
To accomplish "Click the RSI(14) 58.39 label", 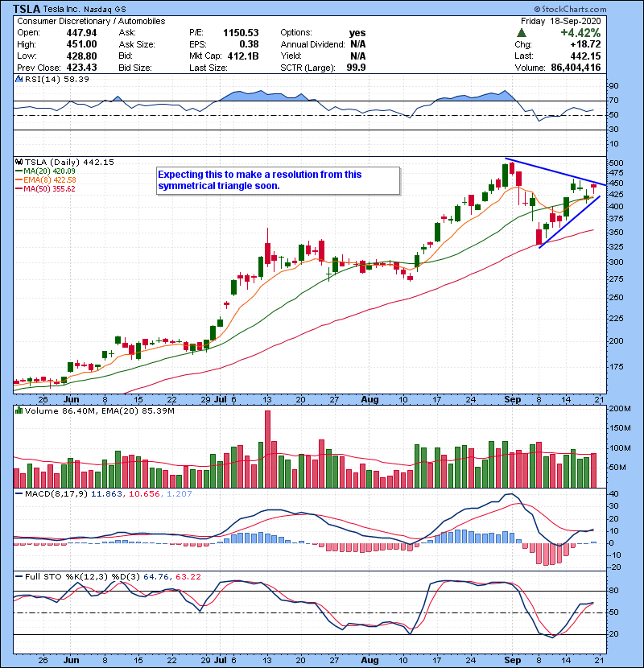I will point(56,79).
